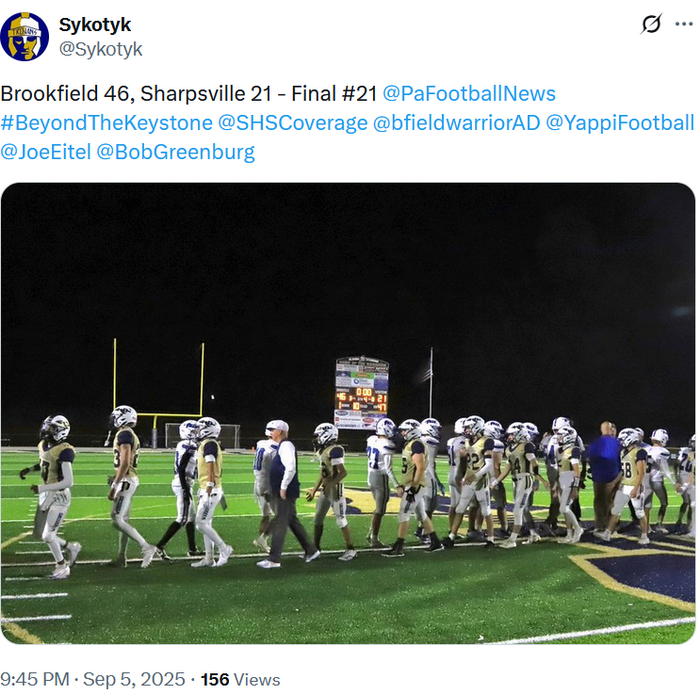Open the @SHSCoverage mention
Screen dimensions: 700x695
coord(293,123)
